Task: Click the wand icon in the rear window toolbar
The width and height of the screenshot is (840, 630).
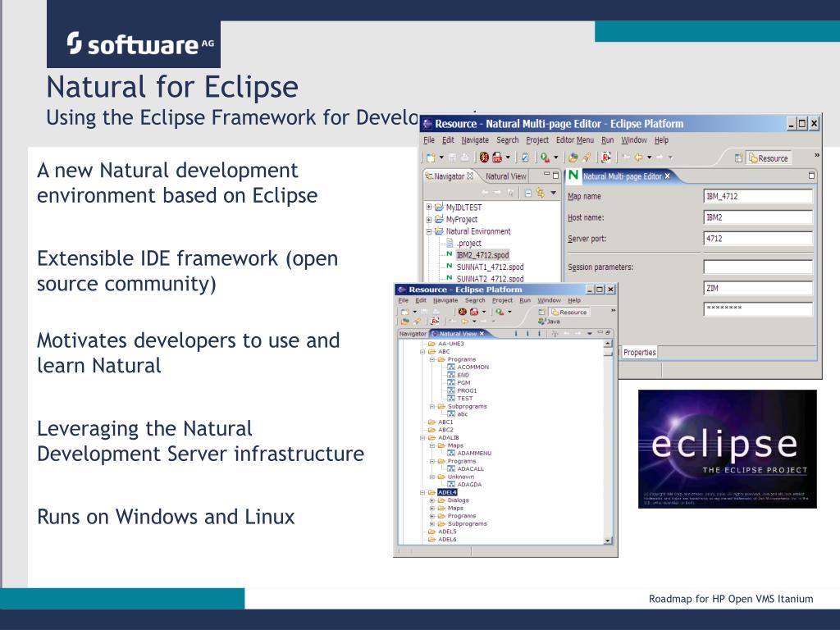Action: (587, 157)
